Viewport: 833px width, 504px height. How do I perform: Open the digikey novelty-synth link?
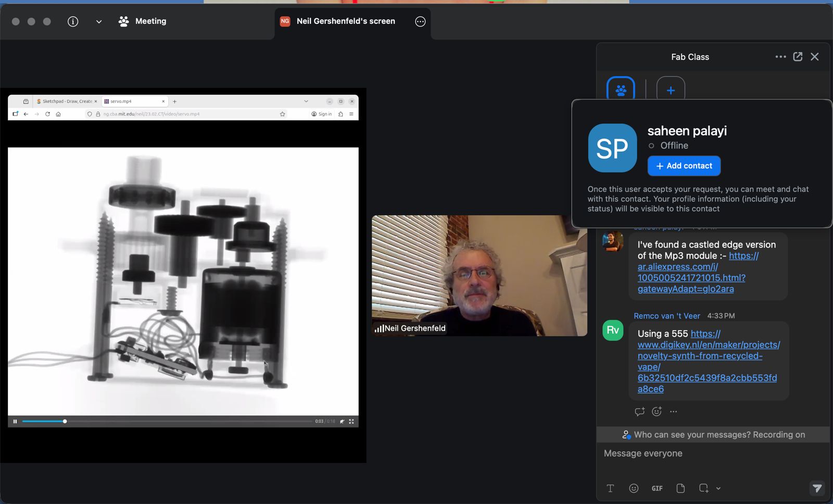tap(709, 361)
